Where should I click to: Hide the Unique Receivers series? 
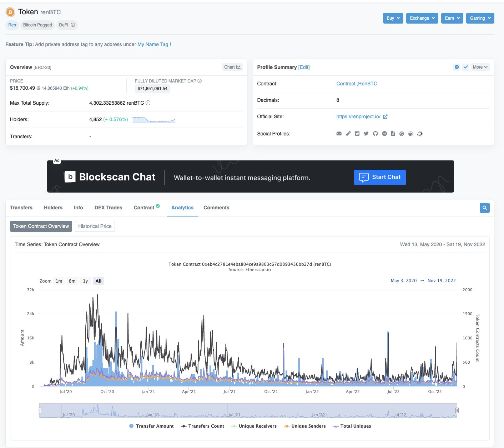point(254,426)
